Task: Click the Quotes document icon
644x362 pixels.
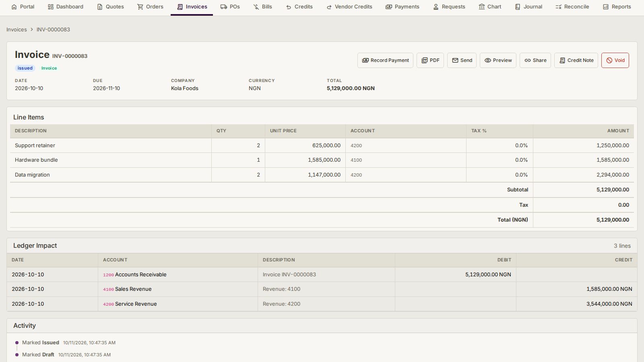Action: 100,7
